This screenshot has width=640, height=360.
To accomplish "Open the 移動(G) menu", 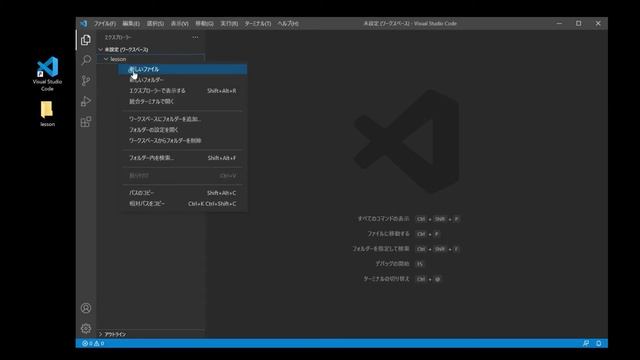I will pos(204,24).
